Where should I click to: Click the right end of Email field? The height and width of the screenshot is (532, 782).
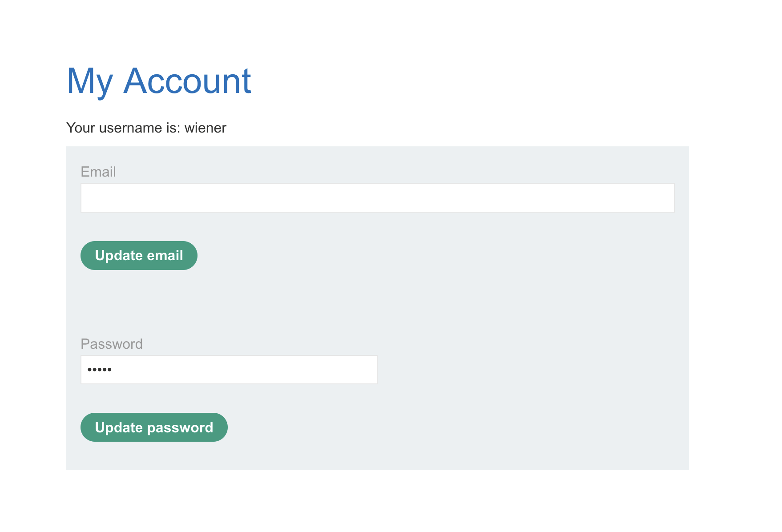[x=658, y=198]
